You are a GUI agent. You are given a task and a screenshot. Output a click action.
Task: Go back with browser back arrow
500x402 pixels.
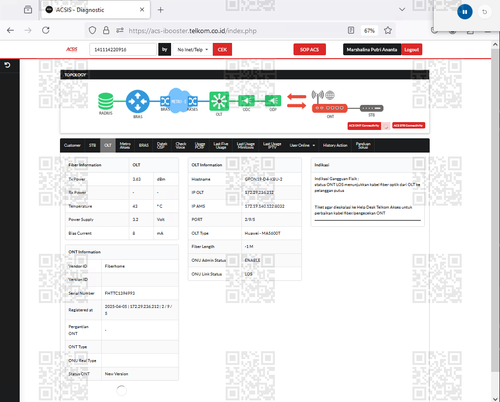(10, 30)
